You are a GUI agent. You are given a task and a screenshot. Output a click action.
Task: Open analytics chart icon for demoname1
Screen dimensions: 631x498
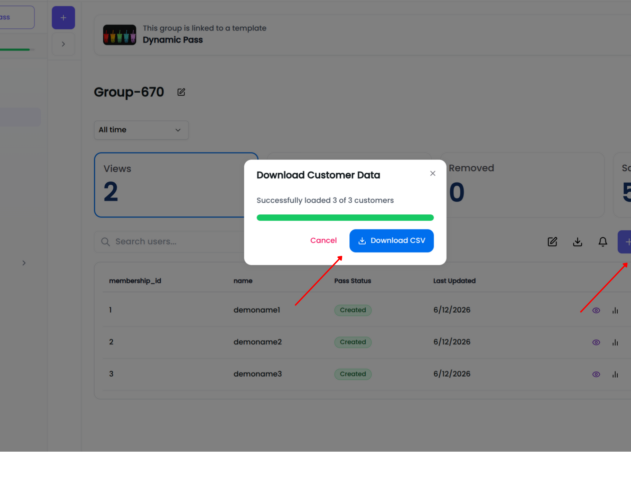click(615, 310)
